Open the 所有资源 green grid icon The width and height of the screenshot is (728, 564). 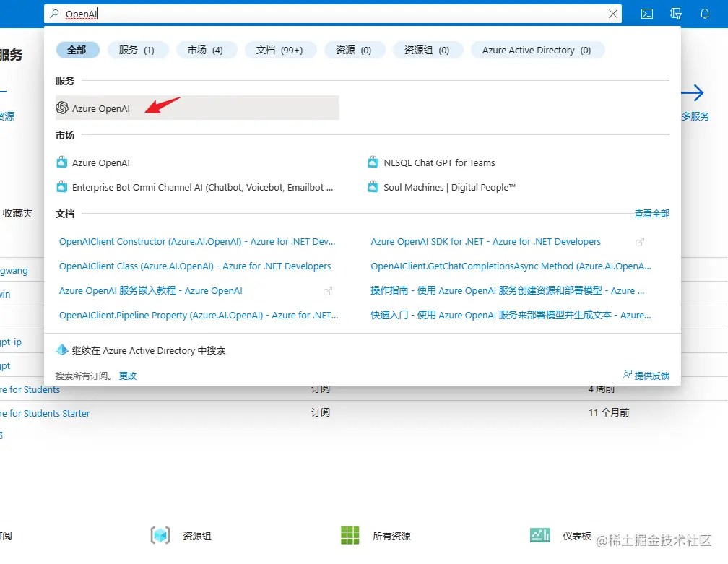(350, 535)
